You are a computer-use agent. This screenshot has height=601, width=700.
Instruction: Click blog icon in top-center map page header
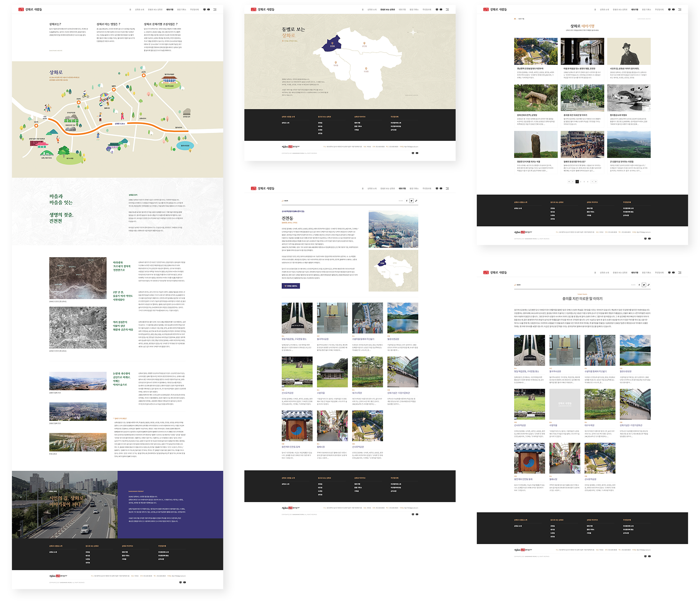pyautogui.click(x=437, y=10)
